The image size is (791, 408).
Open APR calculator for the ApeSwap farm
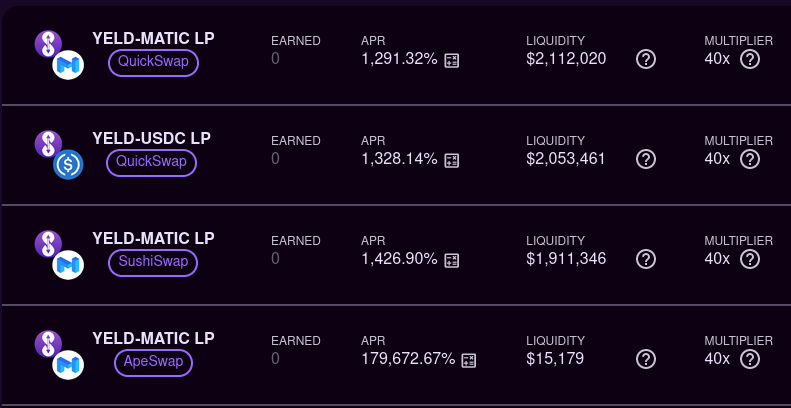pos(469,361)
